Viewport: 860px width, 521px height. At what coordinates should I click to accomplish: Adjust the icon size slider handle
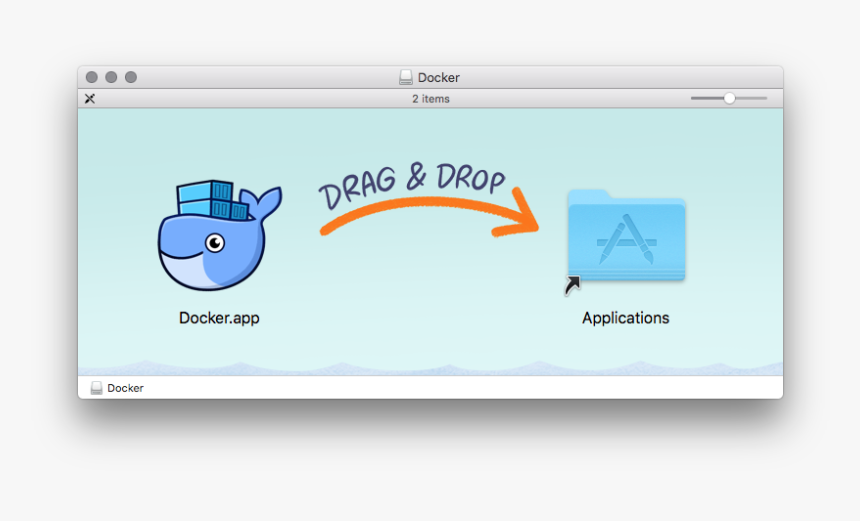tap(729, 98)
